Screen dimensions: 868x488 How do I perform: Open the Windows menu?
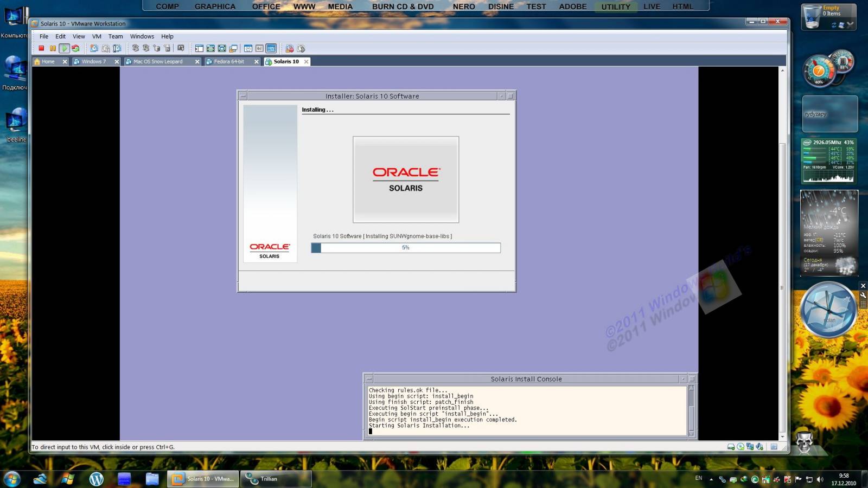pyautogui.click(x=142, y=36)
